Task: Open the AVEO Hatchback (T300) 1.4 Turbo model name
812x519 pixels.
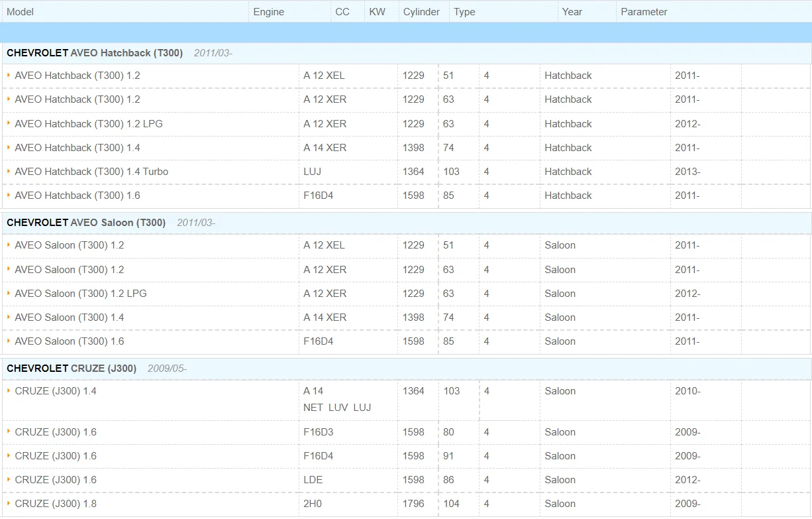Action: (x=91, y=172)
